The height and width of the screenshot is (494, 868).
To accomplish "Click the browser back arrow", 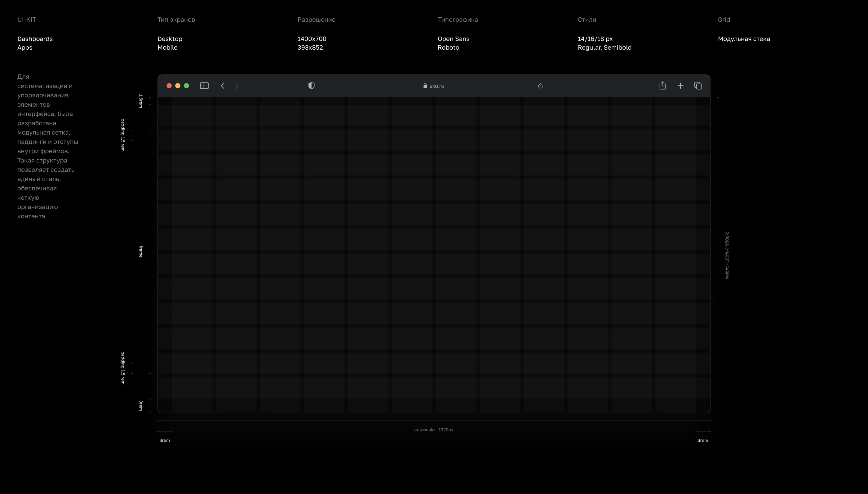I will (x=223, y=86).
